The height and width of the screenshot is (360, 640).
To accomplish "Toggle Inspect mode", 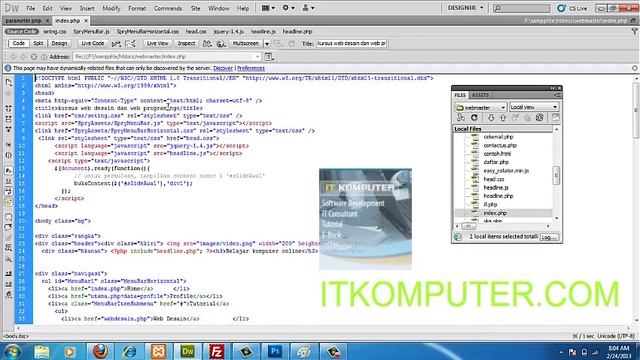I will (x=186, y=43).
